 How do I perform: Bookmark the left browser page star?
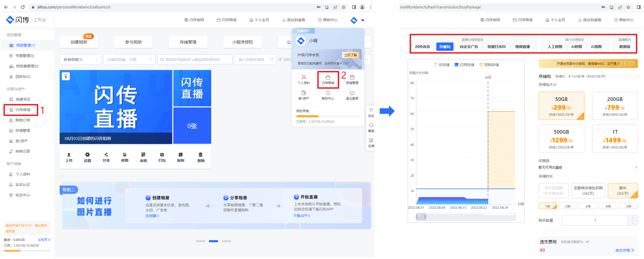tap(344, 7)
